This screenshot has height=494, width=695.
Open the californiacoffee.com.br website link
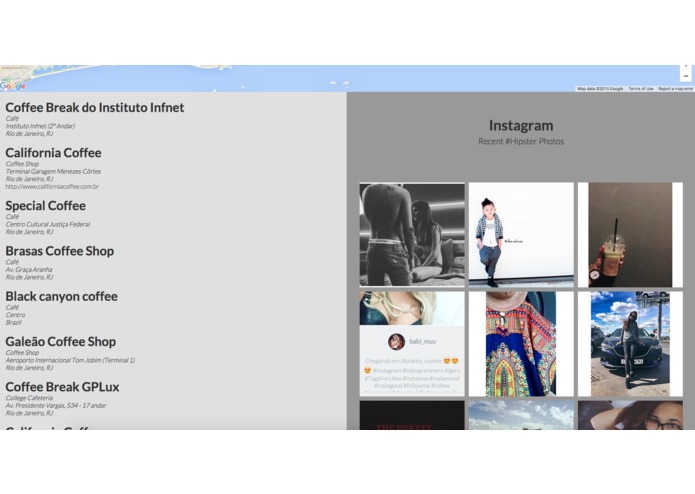pyautogui.click(x=52, y=187)
